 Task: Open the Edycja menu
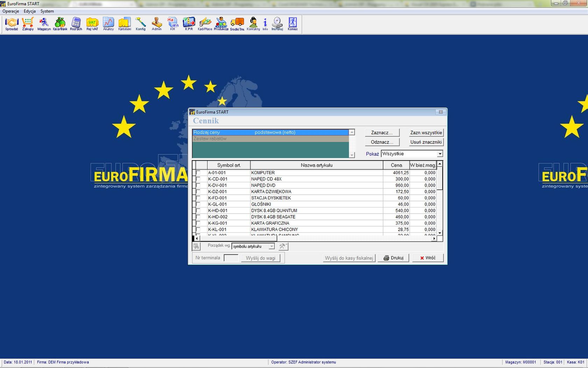coord(30,11)
